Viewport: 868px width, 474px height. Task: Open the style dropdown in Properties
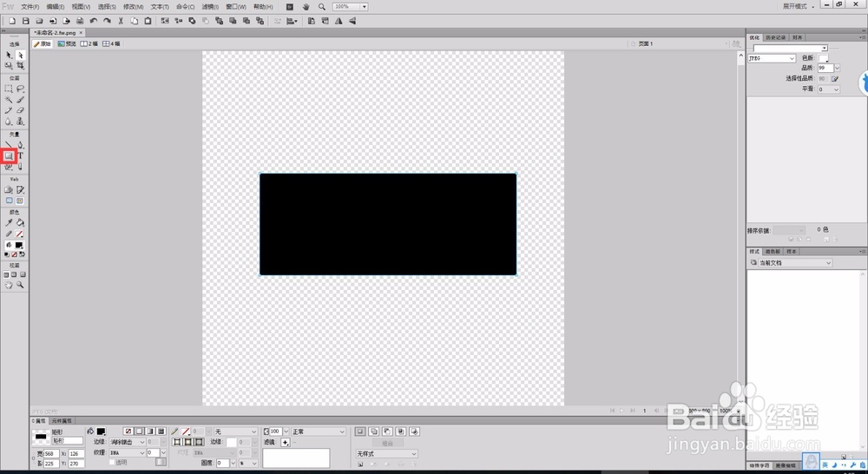pyautogui.click(x=386, y=454)
